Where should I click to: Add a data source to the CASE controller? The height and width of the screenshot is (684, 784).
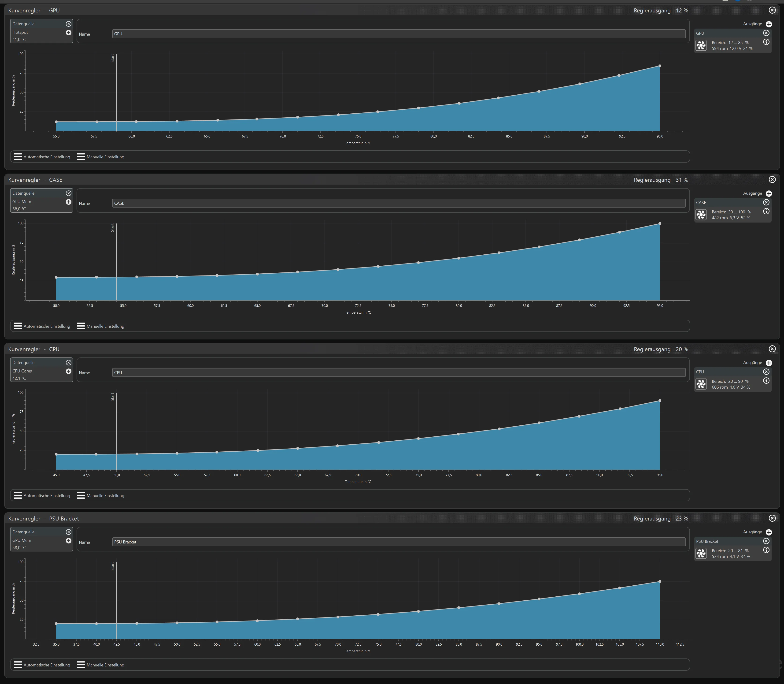[x=69, y=202]
